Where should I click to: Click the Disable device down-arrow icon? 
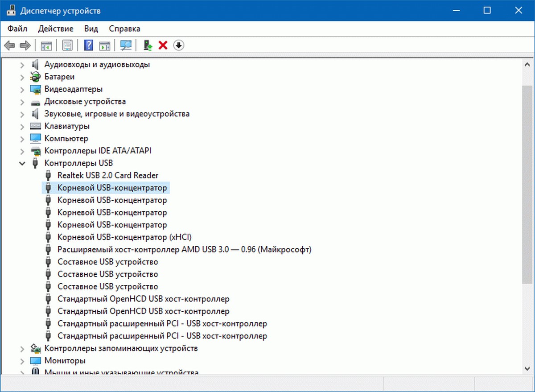[x=179, y=45]
